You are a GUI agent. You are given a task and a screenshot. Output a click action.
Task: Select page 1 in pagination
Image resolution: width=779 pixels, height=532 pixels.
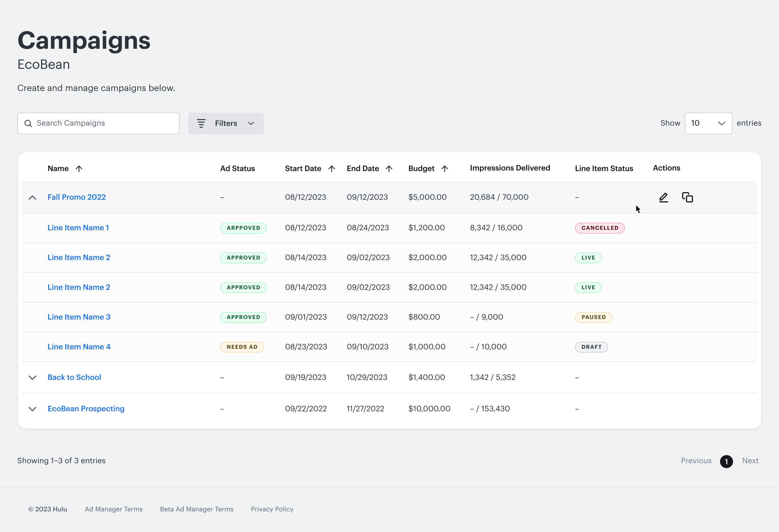[x=726, y=461]
